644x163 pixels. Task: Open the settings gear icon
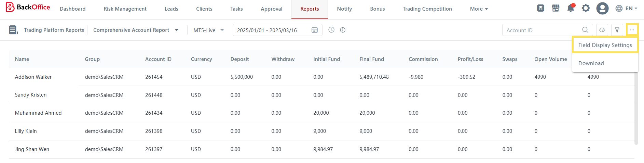tap(586, 8)
